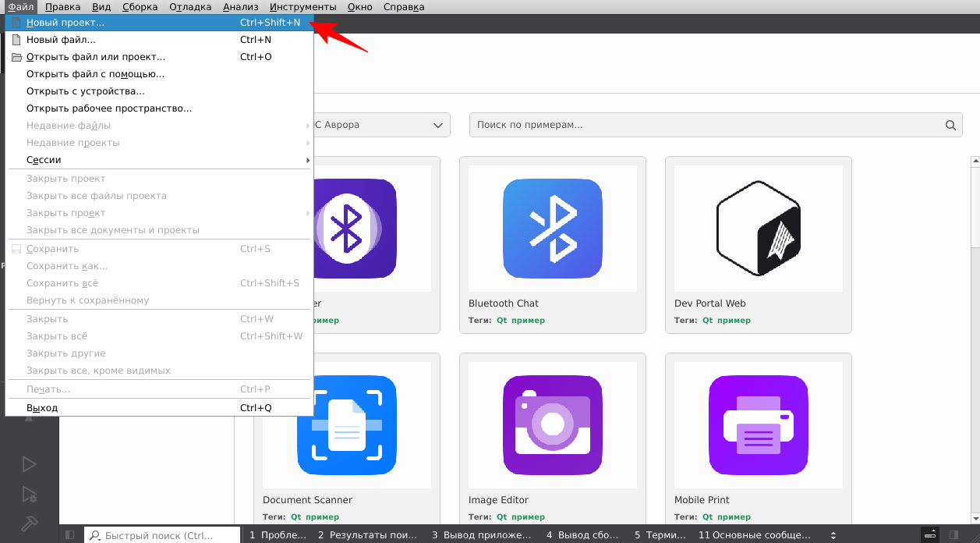Toggle the left sidebar visibility icon
Viewport: 980px width, 543px height.
70,535
